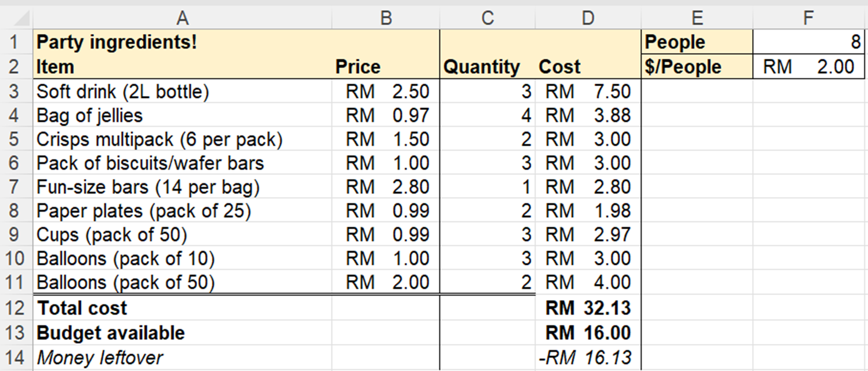Viewport: 868px width, 371px height.
Task: Select column B header
Action: click(386, 18)
